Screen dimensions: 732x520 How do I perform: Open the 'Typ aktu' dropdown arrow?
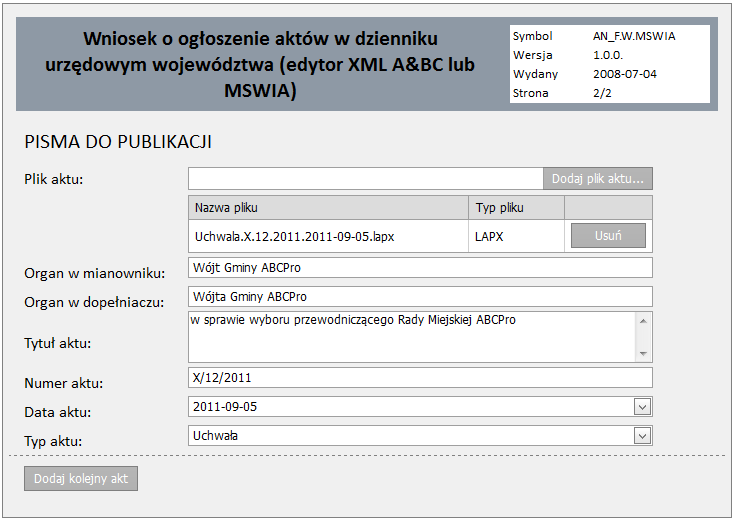coord(642,436)
